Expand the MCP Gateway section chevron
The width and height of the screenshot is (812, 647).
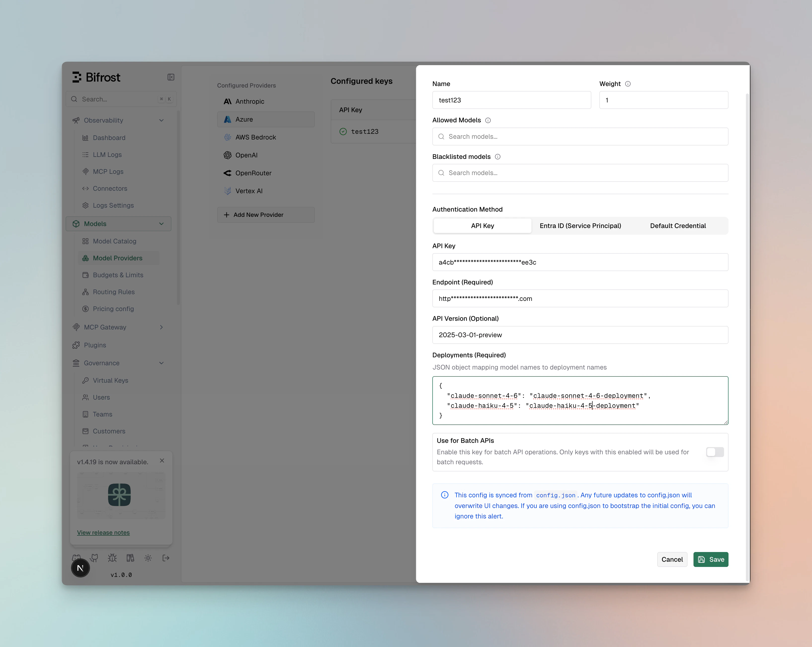click(x=162, y=327)
